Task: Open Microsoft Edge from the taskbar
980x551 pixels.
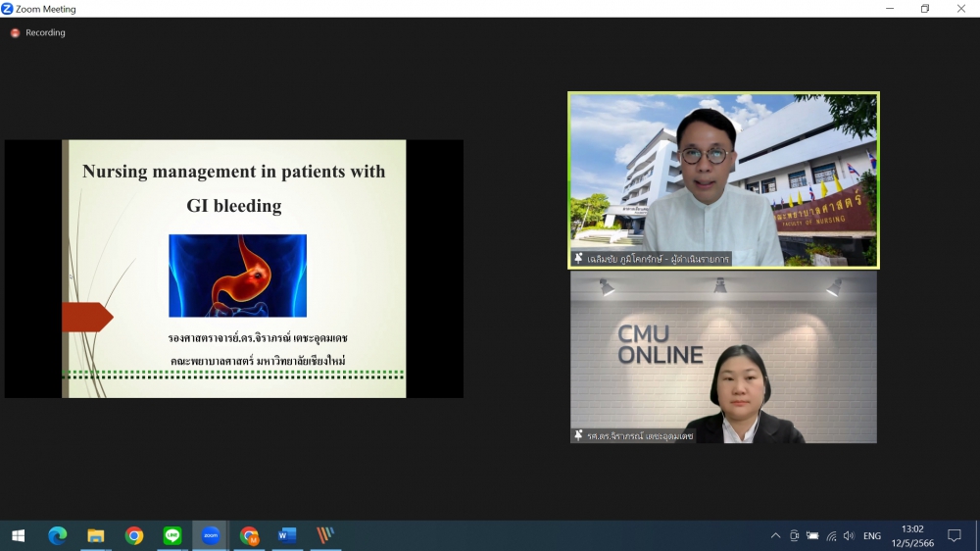Action: pyautogui.click(x=58, y=535)
